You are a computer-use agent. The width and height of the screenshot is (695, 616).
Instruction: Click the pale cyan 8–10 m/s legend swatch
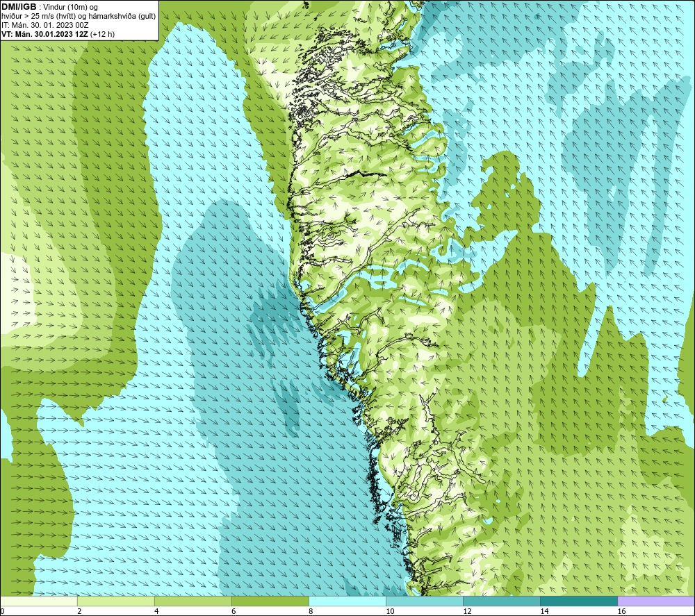[347, 601]
